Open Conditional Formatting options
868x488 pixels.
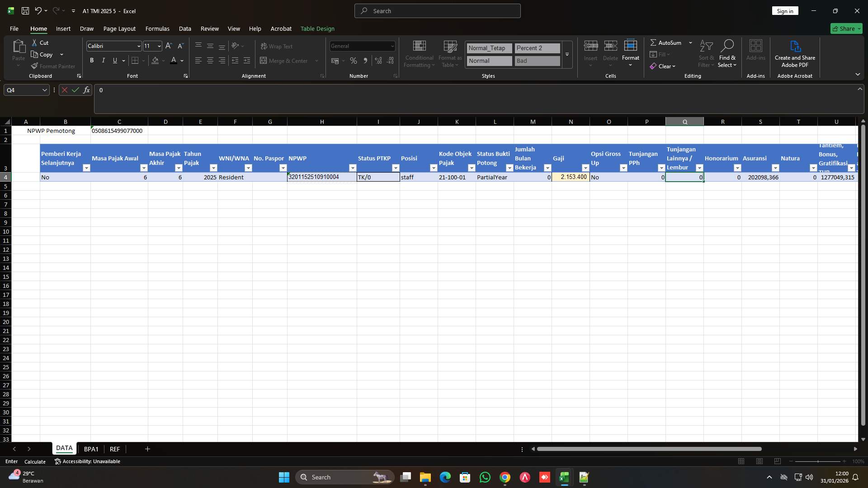419,53
